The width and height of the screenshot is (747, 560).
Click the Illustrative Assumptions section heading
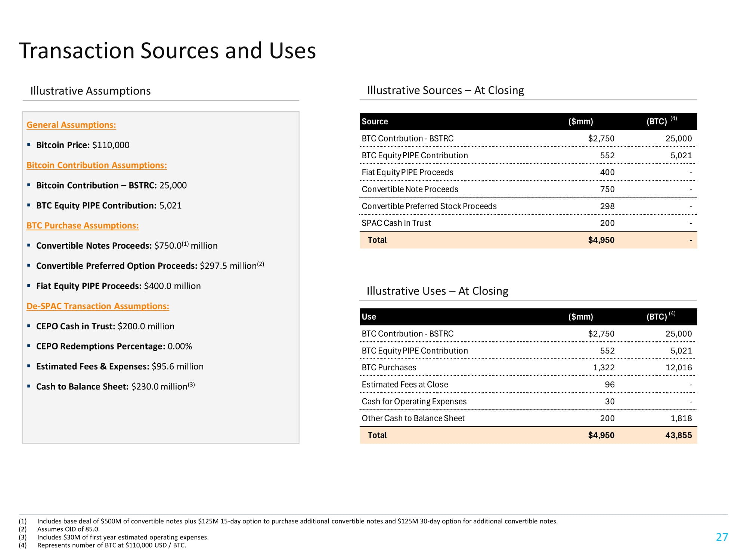90,91
